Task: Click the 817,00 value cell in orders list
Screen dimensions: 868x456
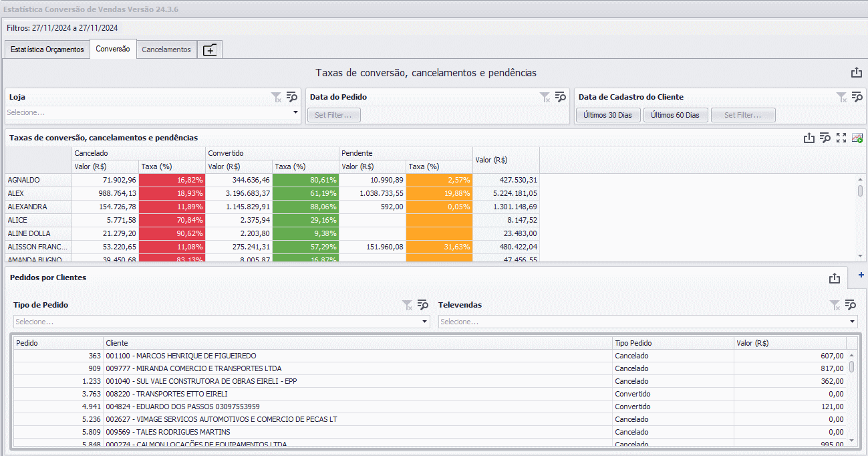Action: click(x=790, y=368)
